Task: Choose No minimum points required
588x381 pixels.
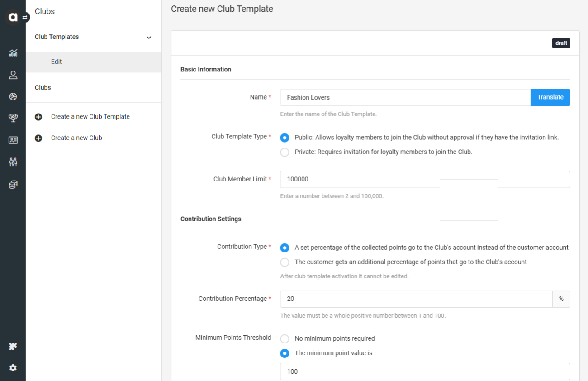Action: [285, 339]
